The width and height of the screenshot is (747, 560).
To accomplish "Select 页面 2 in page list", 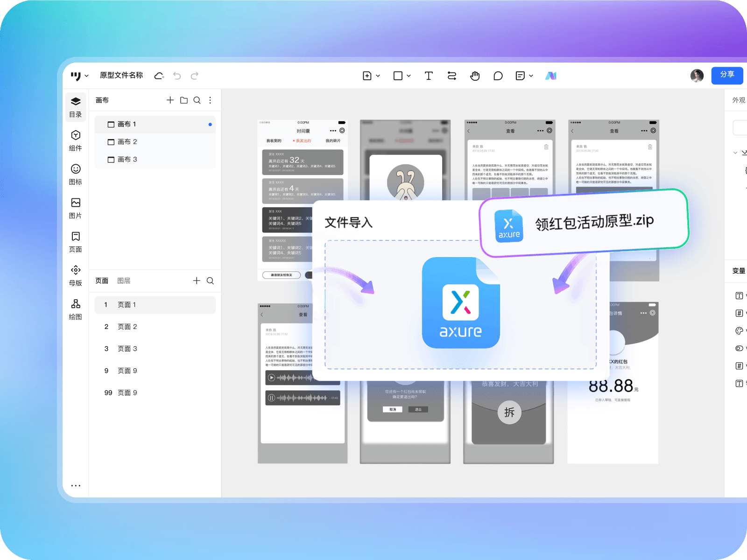I will tap(155, 327).
